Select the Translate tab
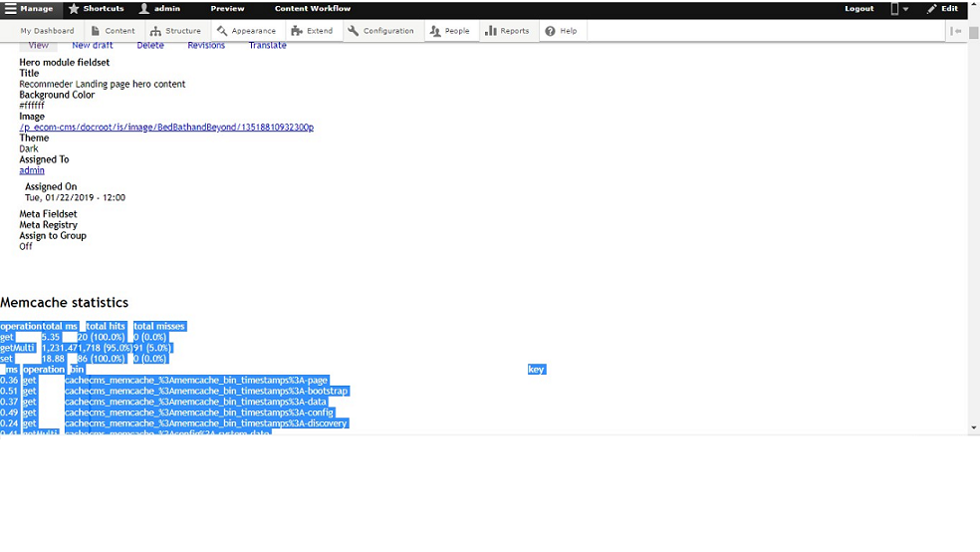This screenshot has width=980, height=552. 268,46
